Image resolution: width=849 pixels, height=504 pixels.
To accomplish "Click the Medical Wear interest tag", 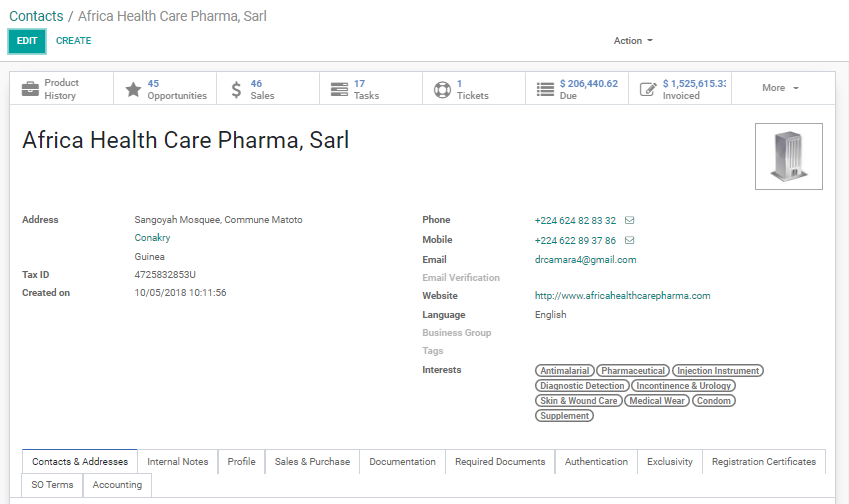I will 657,401.
